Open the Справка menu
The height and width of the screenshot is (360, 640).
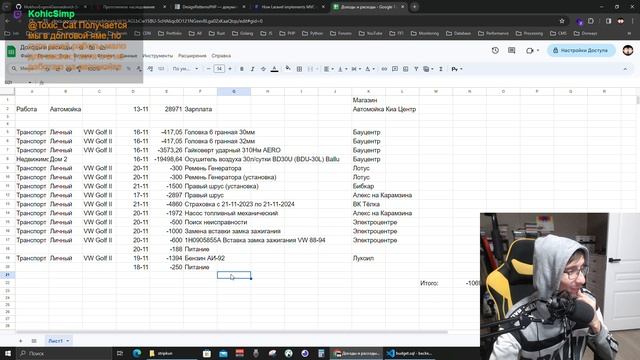tap(221, 56)
